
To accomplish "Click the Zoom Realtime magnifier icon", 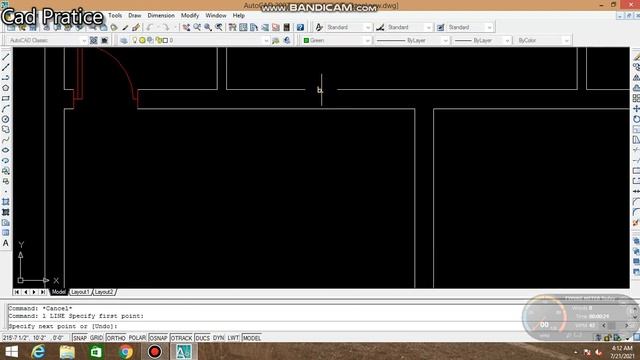I will point(197,27).
